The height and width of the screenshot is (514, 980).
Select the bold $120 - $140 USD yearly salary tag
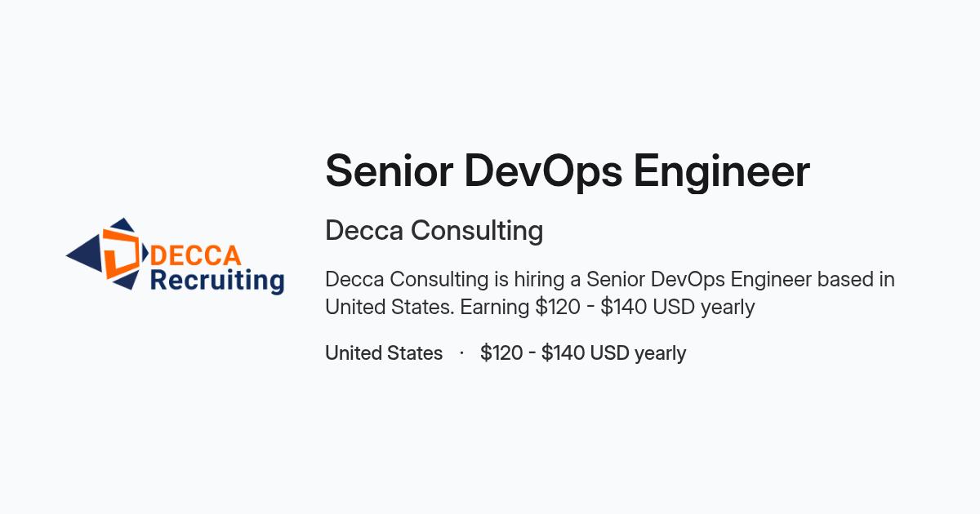pos(583,353)
